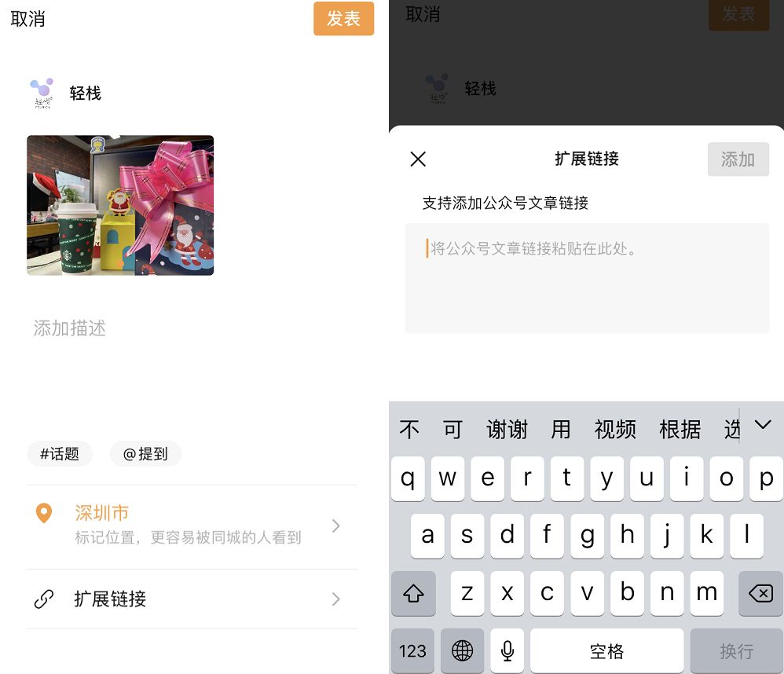Tap the microphone dictation icon

point(507,650)
